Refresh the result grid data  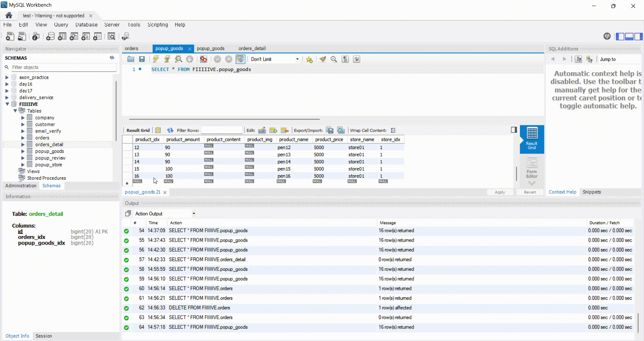point(170,130)
